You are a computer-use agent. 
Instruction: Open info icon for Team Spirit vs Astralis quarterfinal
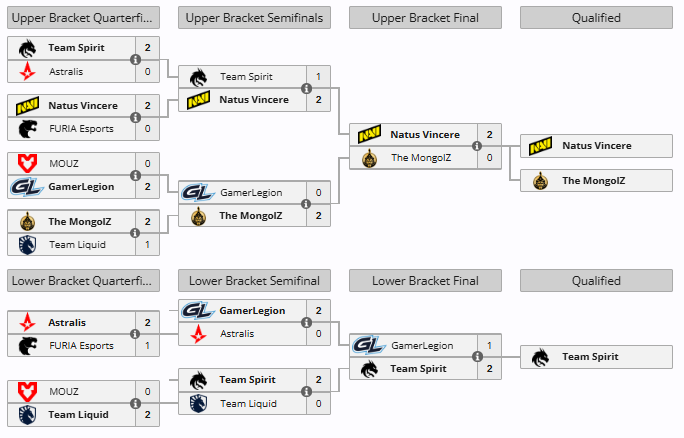click(136, 59)
